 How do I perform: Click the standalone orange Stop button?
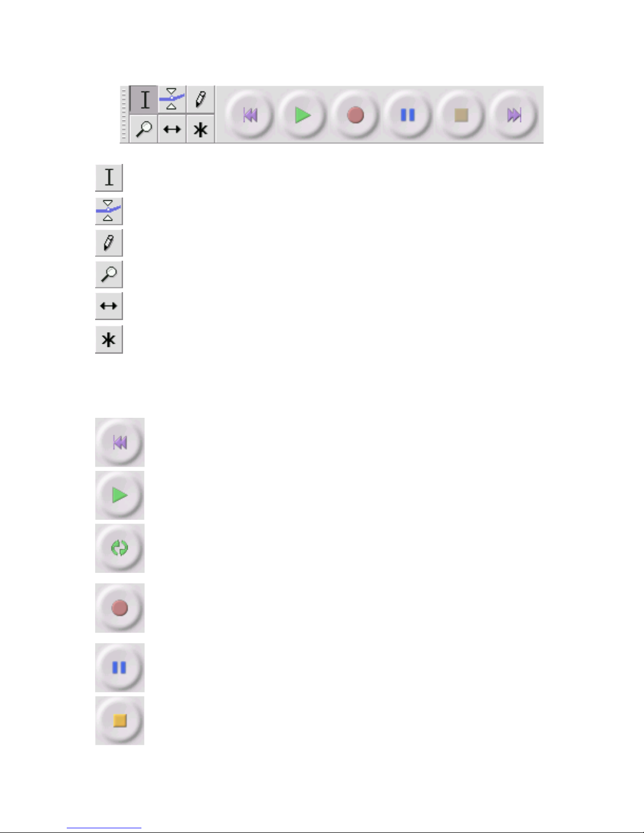[x=120, y=721]
